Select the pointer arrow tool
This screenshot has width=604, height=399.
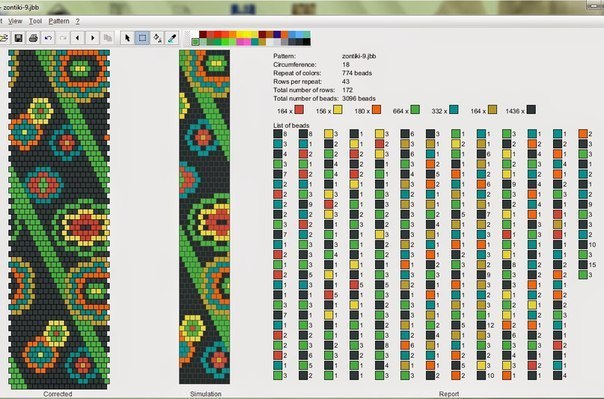(128, 38)
